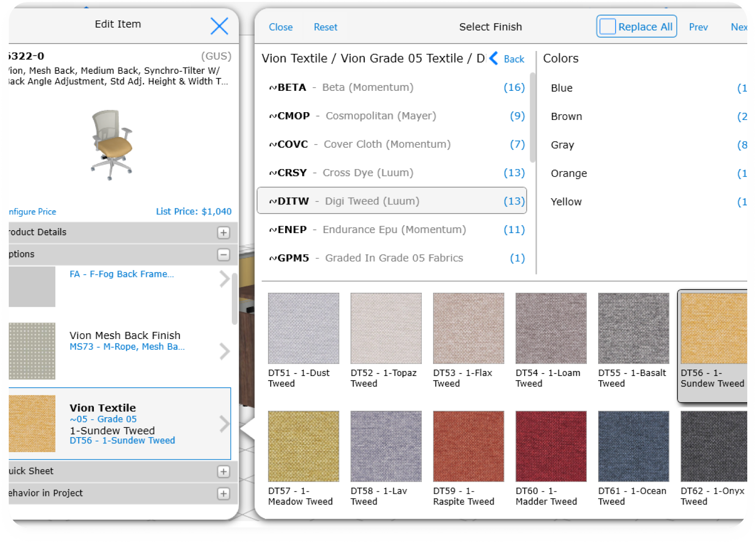Image resolution: width=756 pixels, height=543 pixels.
Task: Select the COVC - Cover Cloth (Momentum) line
Action: click(x=392, y=144)
